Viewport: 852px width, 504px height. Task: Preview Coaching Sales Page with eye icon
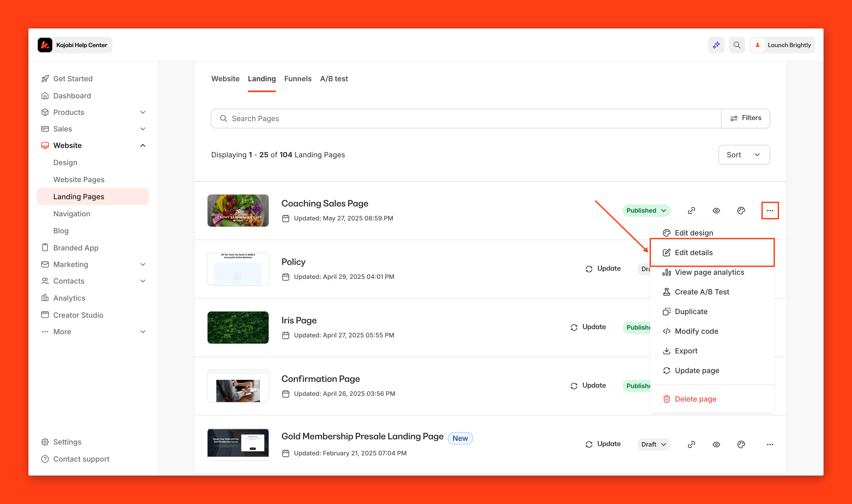[716, 211]
